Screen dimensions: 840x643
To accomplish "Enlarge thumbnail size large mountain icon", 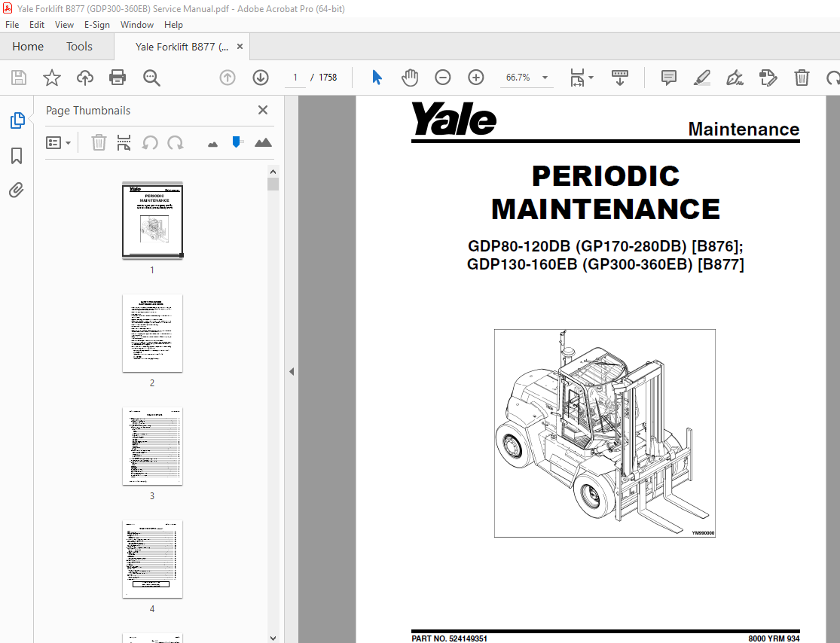I will [x=263, y=142].
